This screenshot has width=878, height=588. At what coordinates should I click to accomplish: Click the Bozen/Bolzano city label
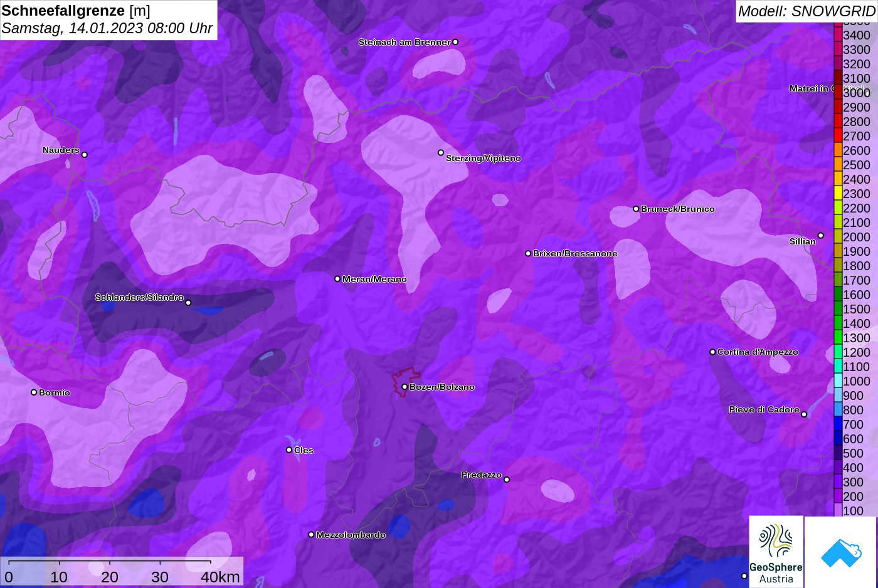[442, 387]
